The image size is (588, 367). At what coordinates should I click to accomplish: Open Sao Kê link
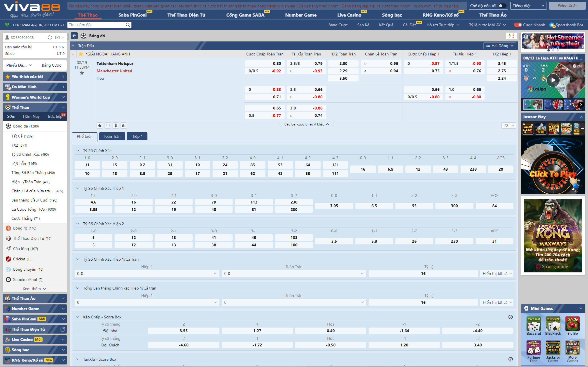[x=363, y=25]
